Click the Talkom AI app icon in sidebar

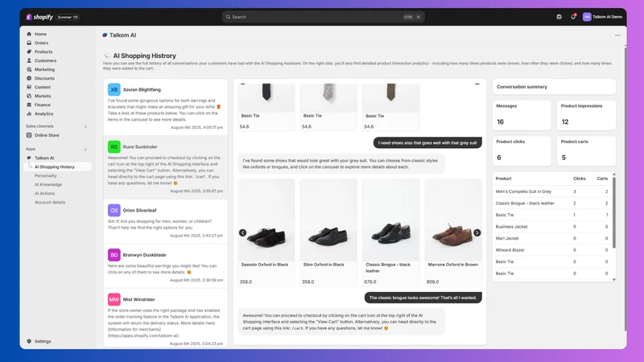click(x=29, y=158)
